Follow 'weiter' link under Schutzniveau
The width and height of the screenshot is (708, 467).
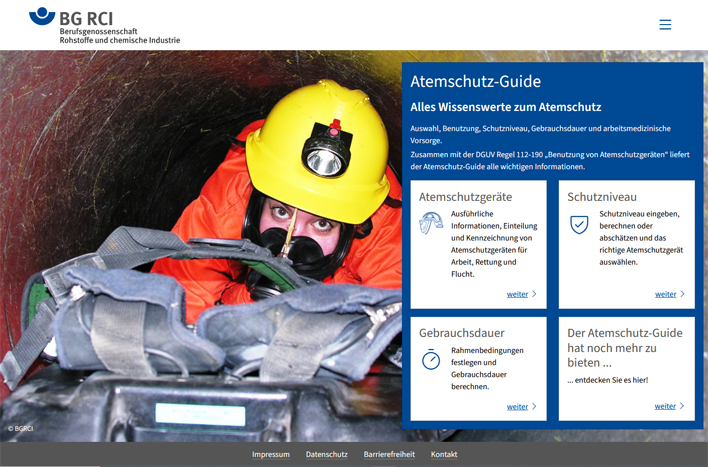pos(665,294)
